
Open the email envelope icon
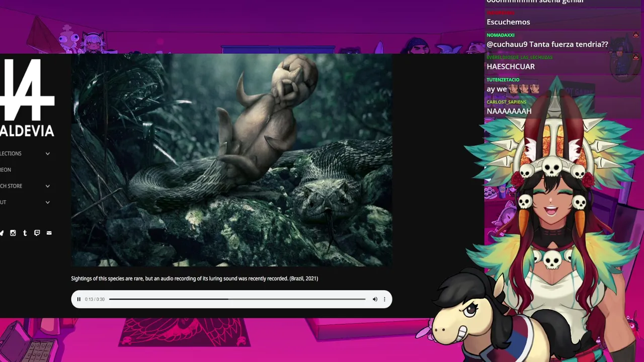pyautogui.click(x=49, y=233)
